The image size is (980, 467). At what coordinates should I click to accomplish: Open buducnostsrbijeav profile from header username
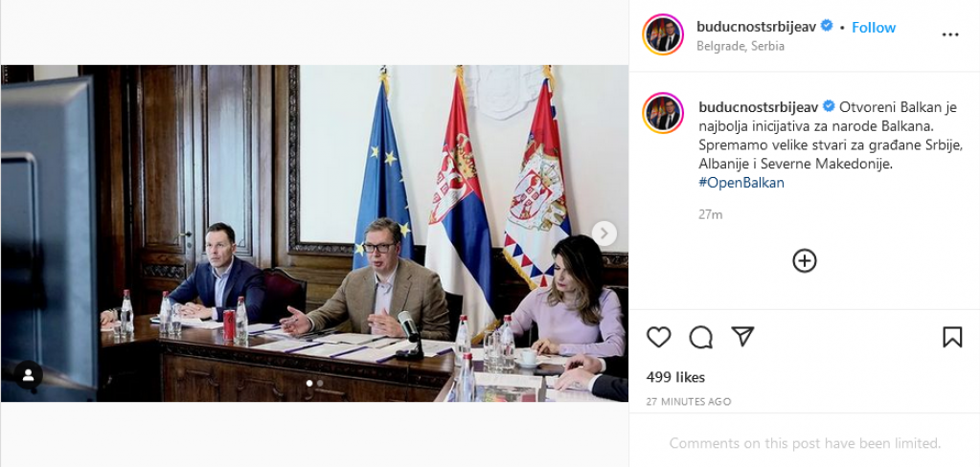coord(756,27)
